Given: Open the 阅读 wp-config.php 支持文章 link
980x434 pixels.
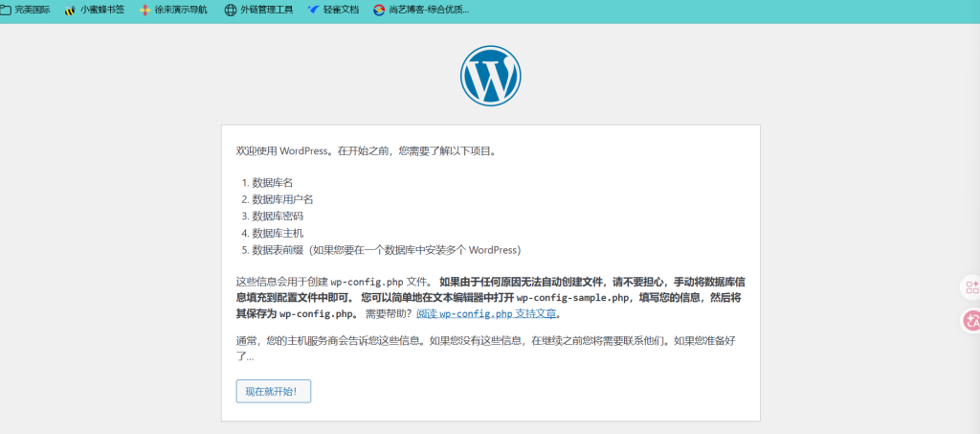Looking at the screenshot, I should 485,314.
